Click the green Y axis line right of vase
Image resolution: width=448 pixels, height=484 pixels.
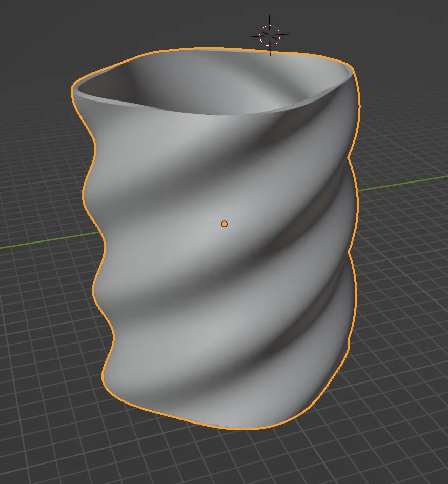pos(405,183)
